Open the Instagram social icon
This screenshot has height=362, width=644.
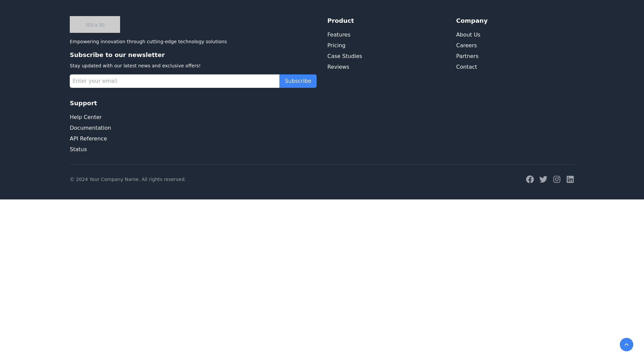[x=557, y=179]
